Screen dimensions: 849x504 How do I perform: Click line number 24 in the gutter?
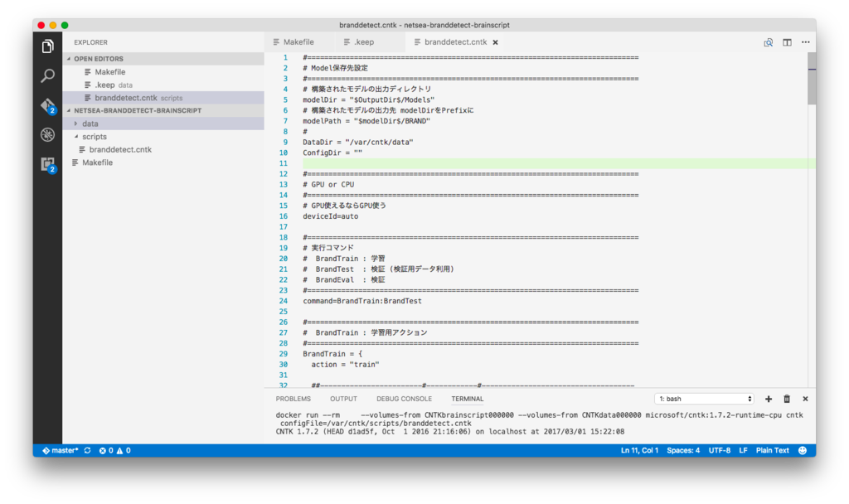coord(284,301)
